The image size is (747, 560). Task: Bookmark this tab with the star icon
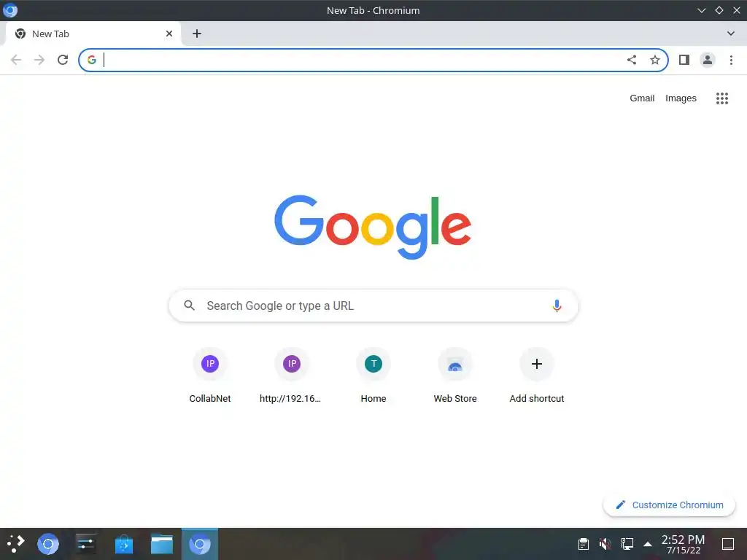point(655,60)
